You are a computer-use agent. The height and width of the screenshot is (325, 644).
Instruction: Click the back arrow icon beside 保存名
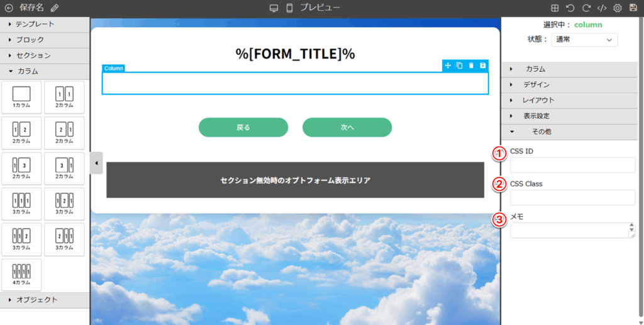click(x=9, y=8)
